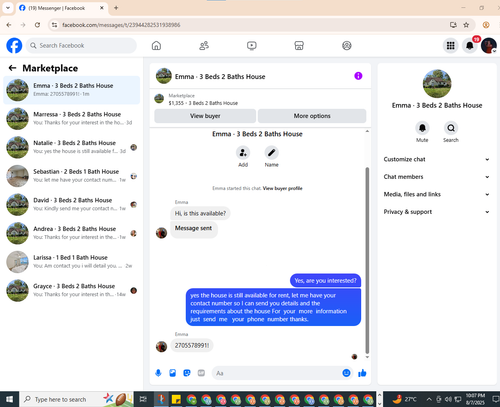500x407 pixels.
Task: Mute the conversation with the bell icon
Action: click(422, 128)
